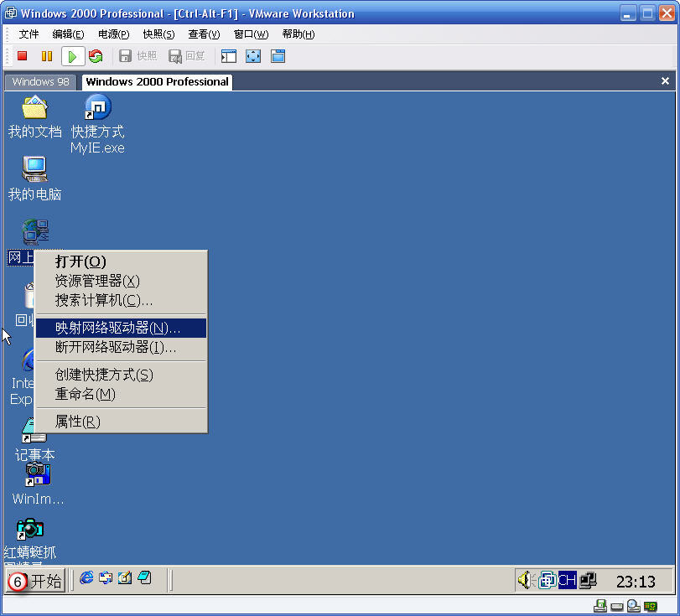Viewport: 680px width, 616px height.
Task: Click the red Power Off button
Action: point(22,56)
